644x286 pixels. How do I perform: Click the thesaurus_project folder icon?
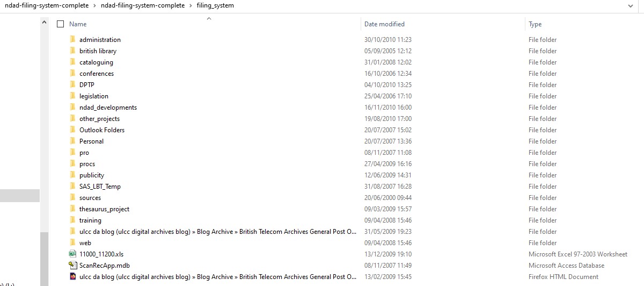pyautogui.click(x=73, y=209)
